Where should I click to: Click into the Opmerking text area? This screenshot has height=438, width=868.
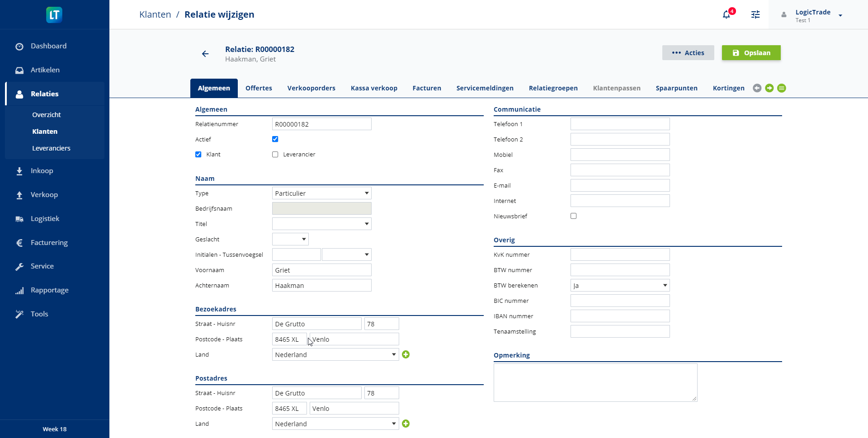(595, 382)
